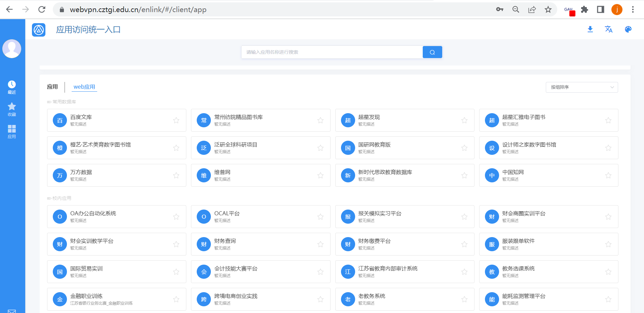Viewport: 644px width, 313px height.
Task: Favorite 维普网 with its star
Action: [320, 175]
